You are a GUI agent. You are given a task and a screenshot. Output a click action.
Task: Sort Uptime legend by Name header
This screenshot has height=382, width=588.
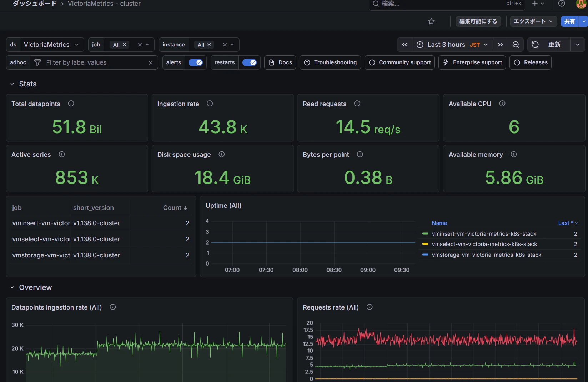click(x=439, y=223)
